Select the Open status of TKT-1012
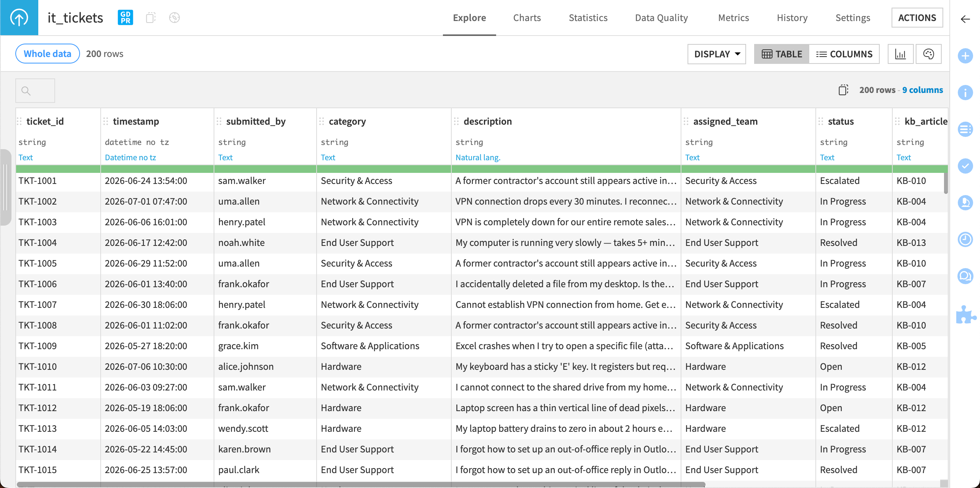The image size is (980, 488). coord(854,408)
